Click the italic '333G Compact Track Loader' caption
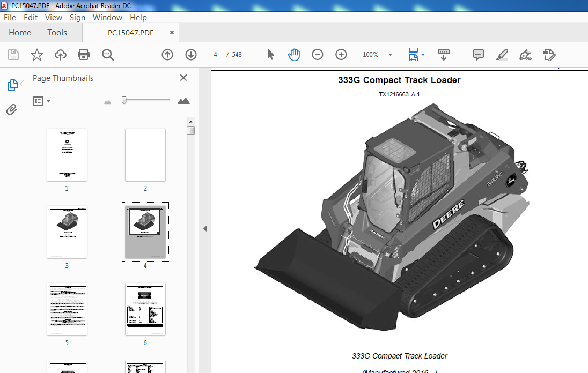This screenshot has width=588, height=373. [x=399, y=356]
